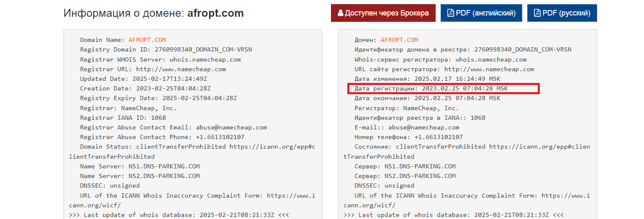
Task: Click the "Номер телефона" phone number line
Action: click(408, 137)
